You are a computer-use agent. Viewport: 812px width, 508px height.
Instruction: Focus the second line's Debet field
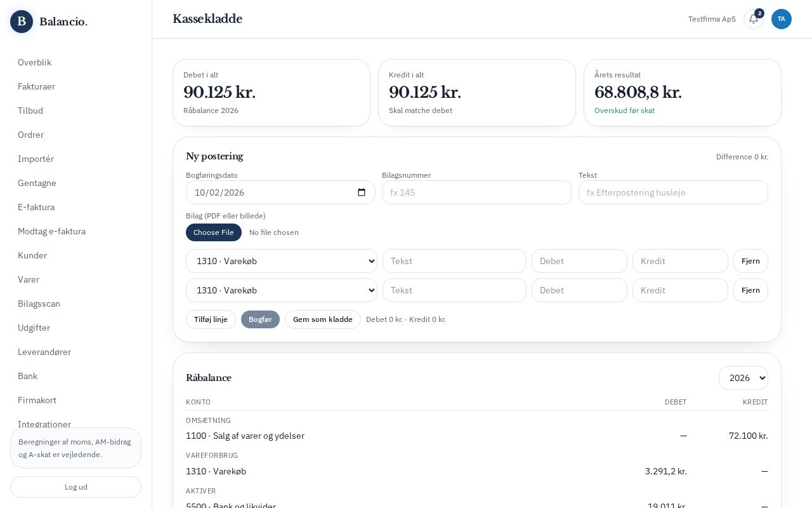click(x=579, y=290)
